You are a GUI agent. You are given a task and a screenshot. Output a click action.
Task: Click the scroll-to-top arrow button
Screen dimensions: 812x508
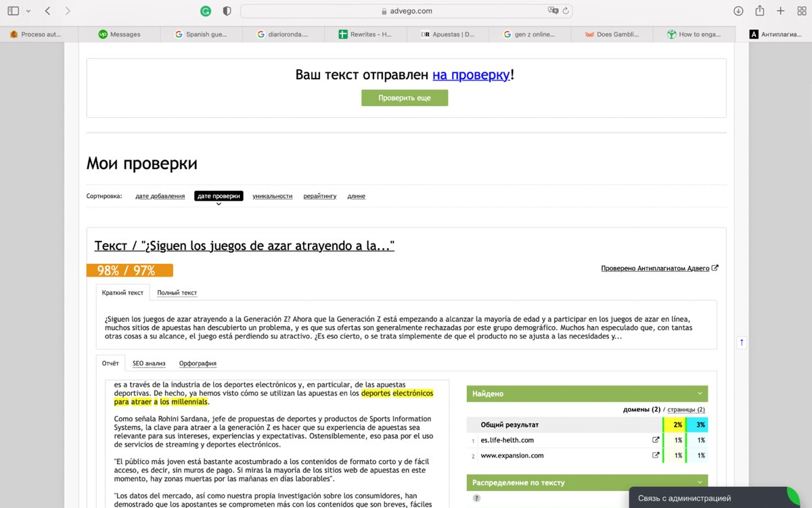point(742,342)
